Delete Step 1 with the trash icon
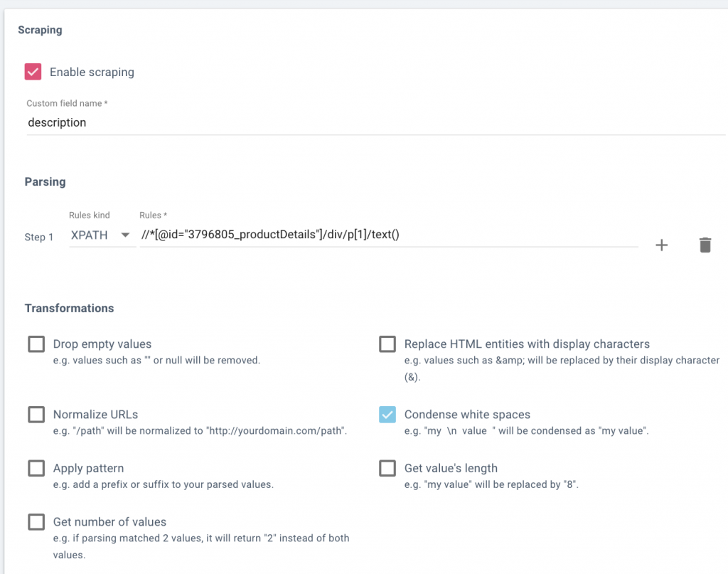Viewport: 728px width, 574px height. point(705,245)
